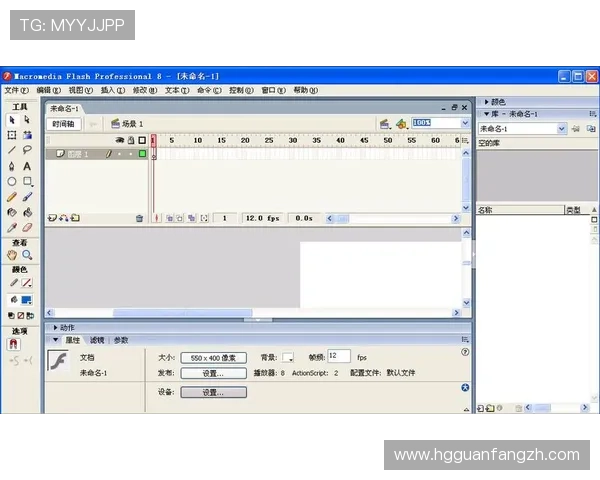The image size is (600, 480).
Task: Select the Rectangle tool
Action: click(27, 181)
